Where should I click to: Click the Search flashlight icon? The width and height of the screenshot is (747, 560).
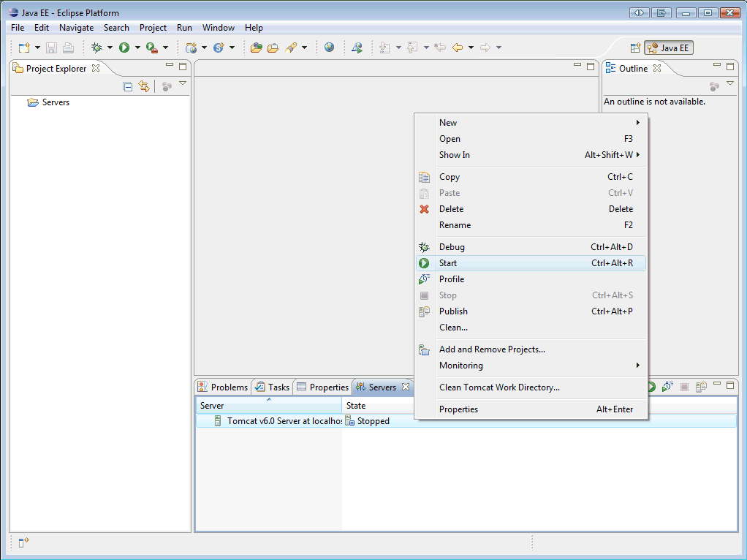click(x=291, y=48)
